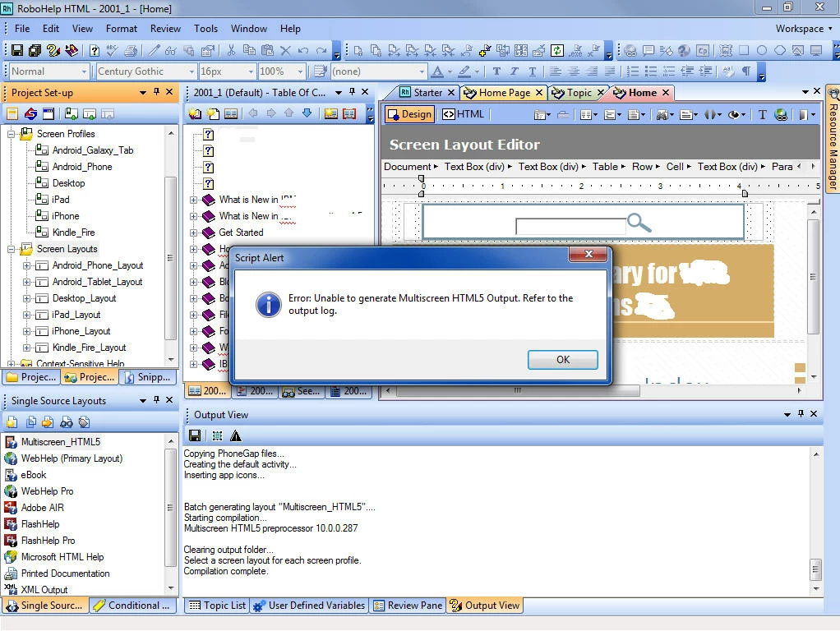Click the magnifier search icon in layout editor
Viewport: 840px width, 631px height.
coord(639,222)
